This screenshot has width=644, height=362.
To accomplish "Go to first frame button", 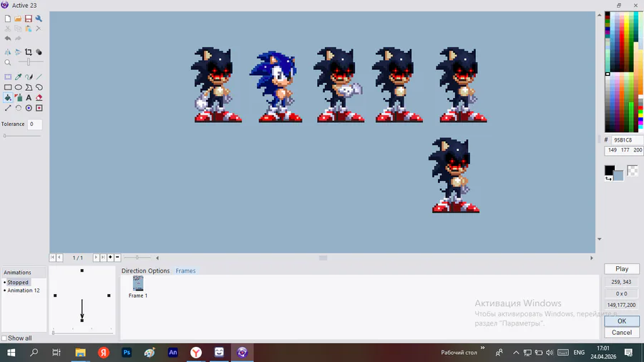I will coord(52,258).
